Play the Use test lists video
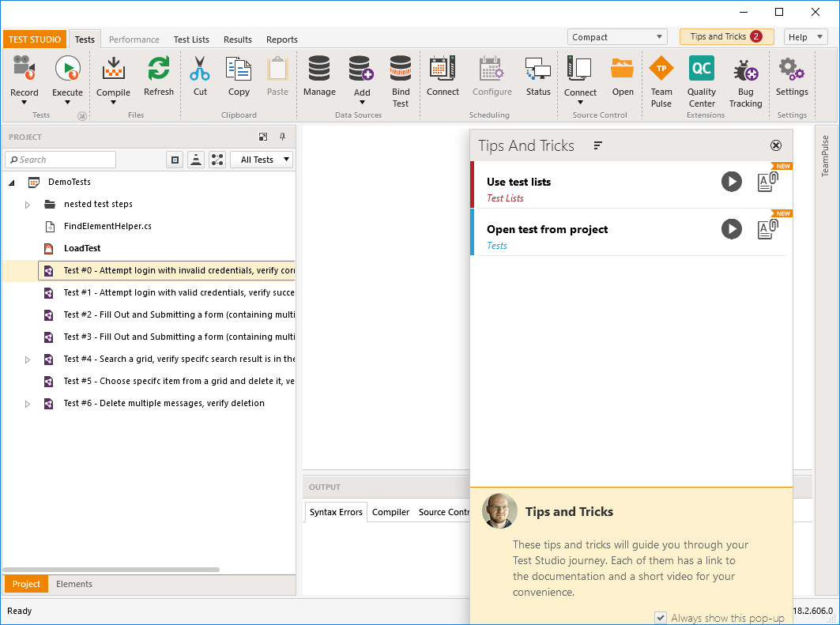The image size is (840, 625). (732, 182)
